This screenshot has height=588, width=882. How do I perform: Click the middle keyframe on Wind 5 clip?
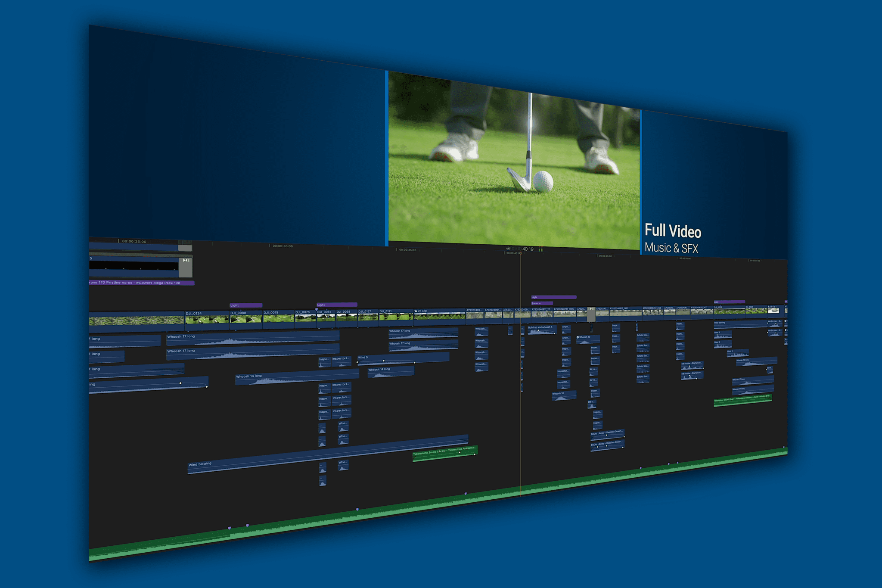pos(384,361)
